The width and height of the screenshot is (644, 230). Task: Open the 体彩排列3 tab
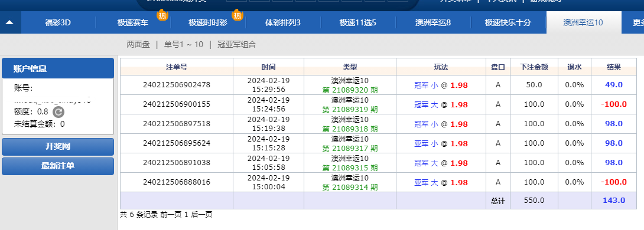pyautogui.click(x=283, y=22)
